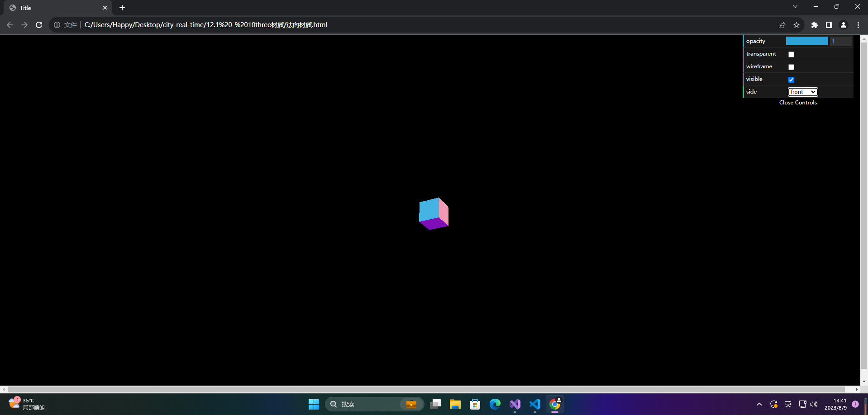868x415 pixels.
Task: Click the address bar URL
Action: (206, 25)
